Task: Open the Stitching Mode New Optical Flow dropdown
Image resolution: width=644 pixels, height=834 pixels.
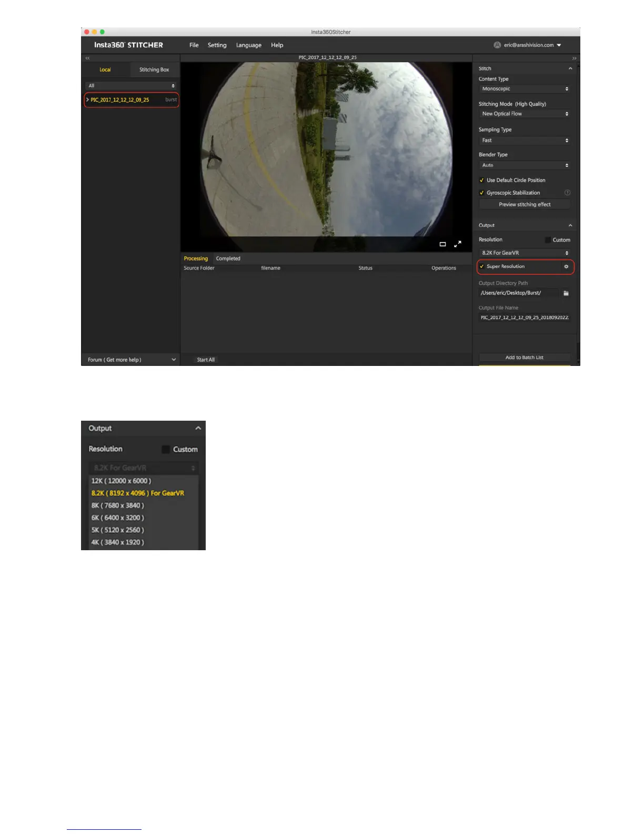Action: 525,114
